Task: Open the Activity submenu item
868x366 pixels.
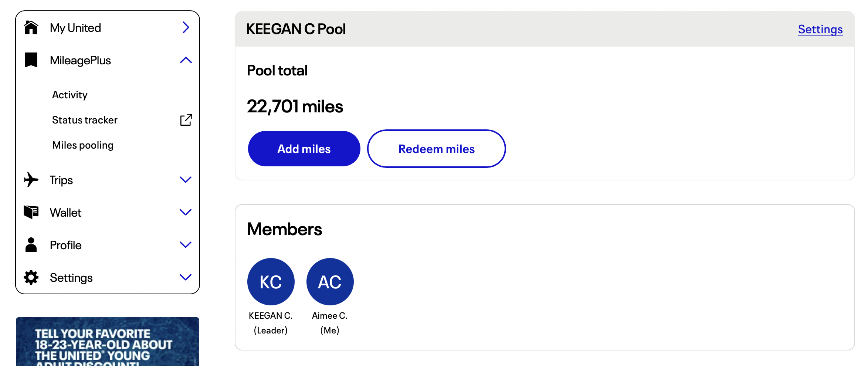Action: click(70, 95)
